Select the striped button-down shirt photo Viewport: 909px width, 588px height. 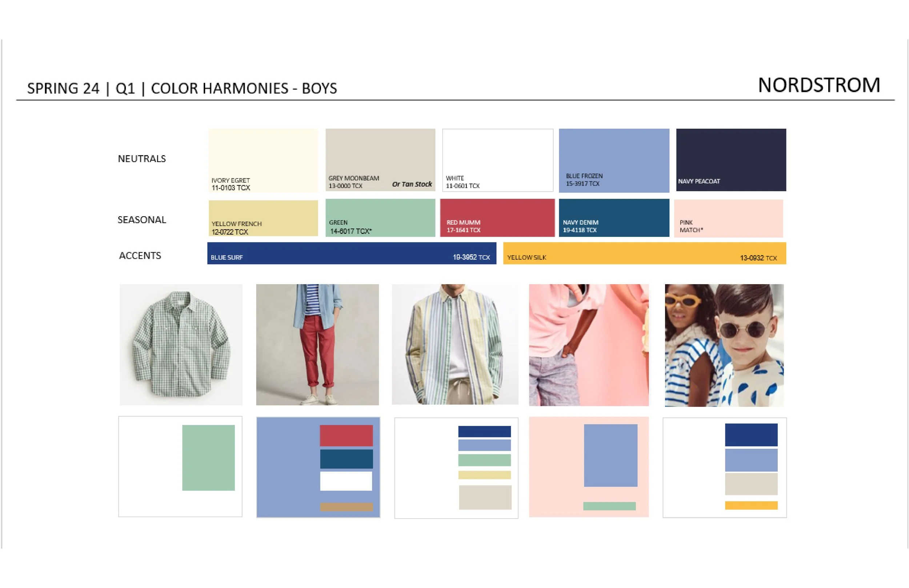tap(454, 344)
